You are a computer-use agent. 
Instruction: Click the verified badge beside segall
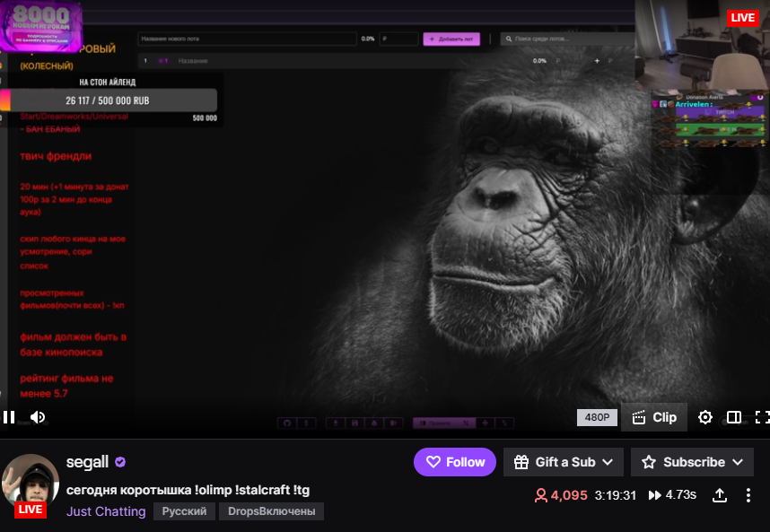click(x=120, y=462)
